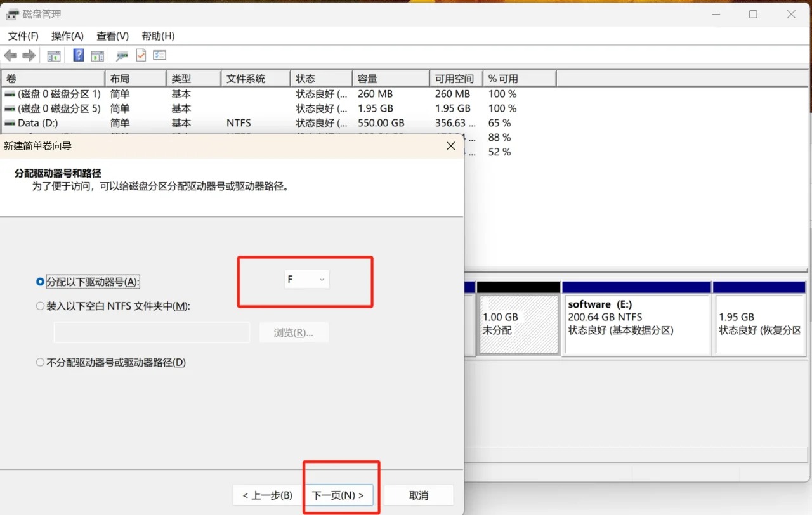Click the forward arrow toolbar icon

[x=29, y=56]
